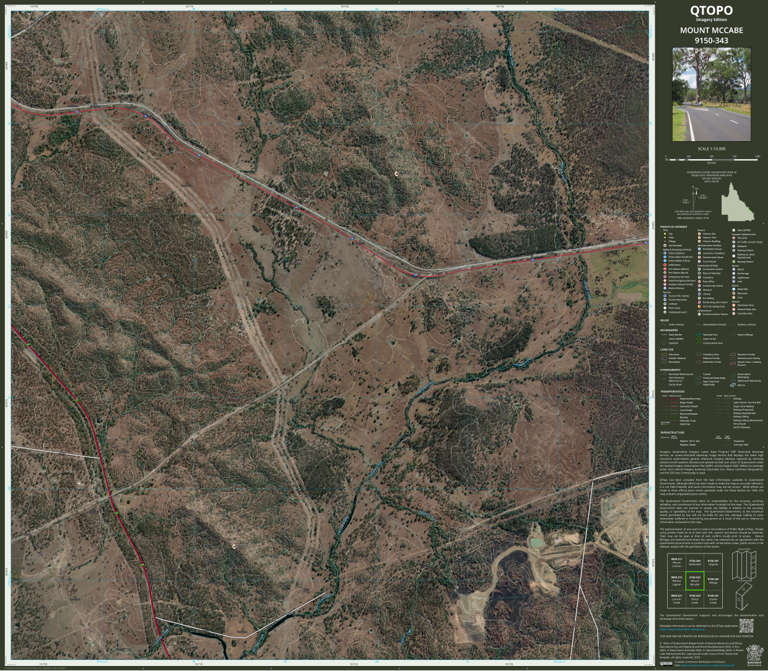The height and width of the screenshot is (671, 768).
Task: Click the Library legend icon
Action: [699, 294]
